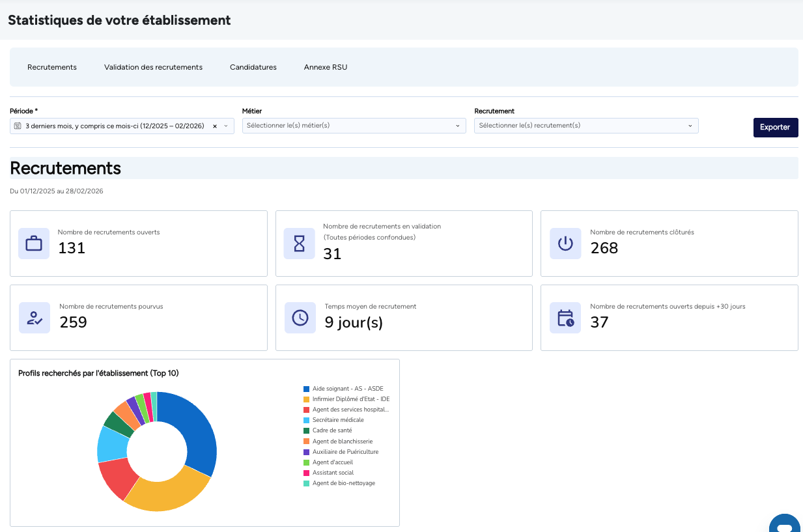Click the value 259 recrutements pourvus
803x532 pixels.
pyautogui.click(x=73, y=322)
